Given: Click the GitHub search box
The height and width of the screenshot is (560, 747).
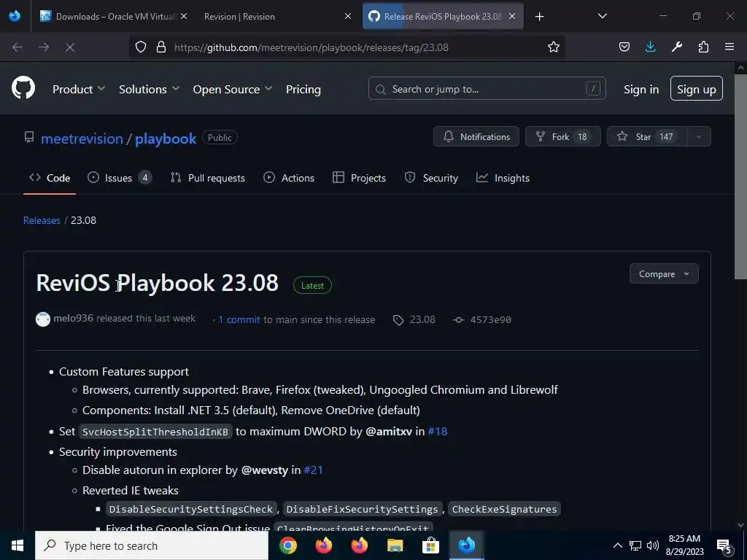Looking at the screenshot, I should [x=487, y=88].
